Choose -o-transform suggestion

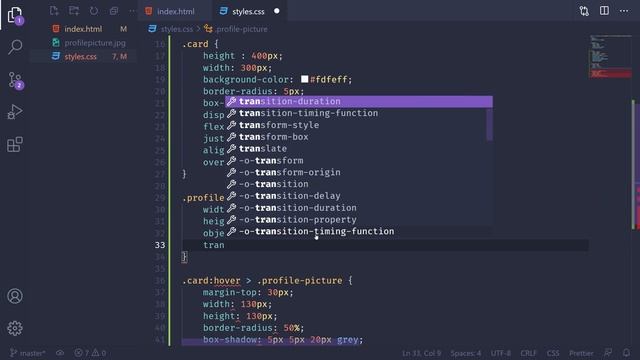click(x=359, y=160)
